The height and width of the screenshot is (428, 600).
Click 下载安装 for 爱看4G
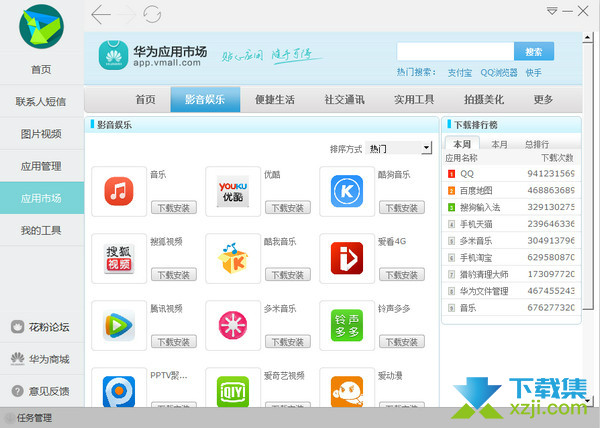coord(402,275)
